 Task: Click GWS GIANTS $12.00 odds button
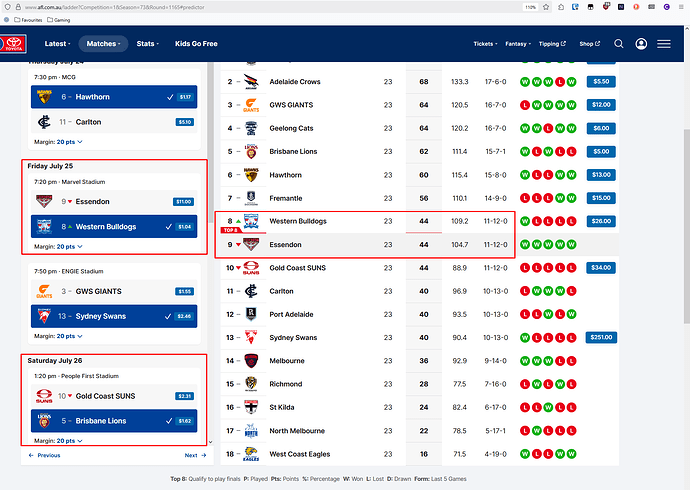point(601,105)
